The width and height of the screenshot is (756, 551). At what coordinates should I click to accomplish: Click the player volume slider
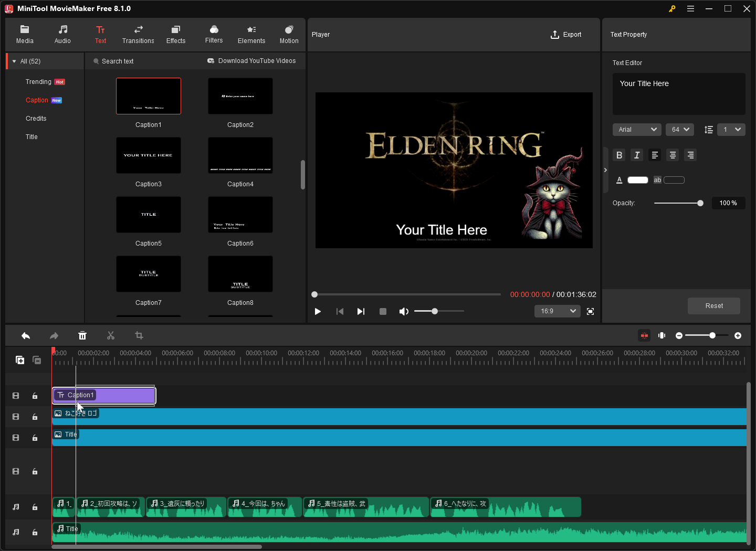439,311
